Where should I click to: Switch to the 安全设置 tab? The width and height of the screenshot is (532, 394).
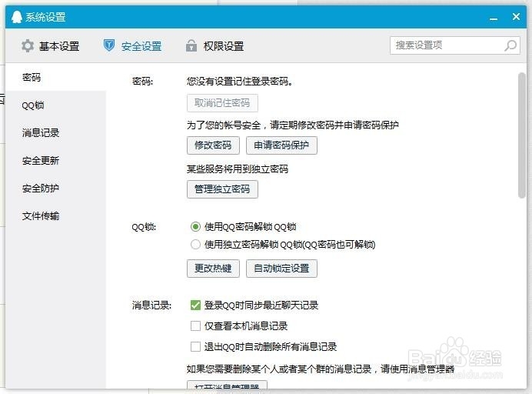pyautogui.click(x=133, y=45)
